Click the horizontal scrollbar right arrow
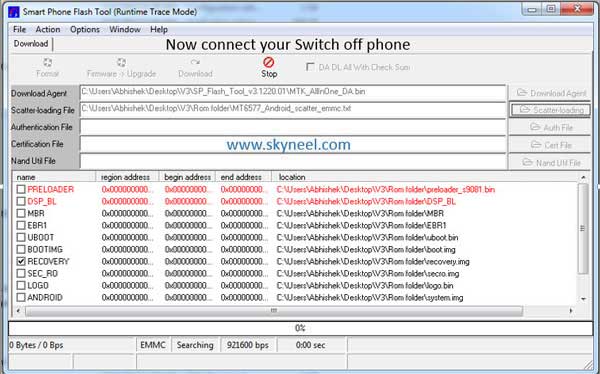This screenshot has height=374, width=600. [x=571, y=311]
